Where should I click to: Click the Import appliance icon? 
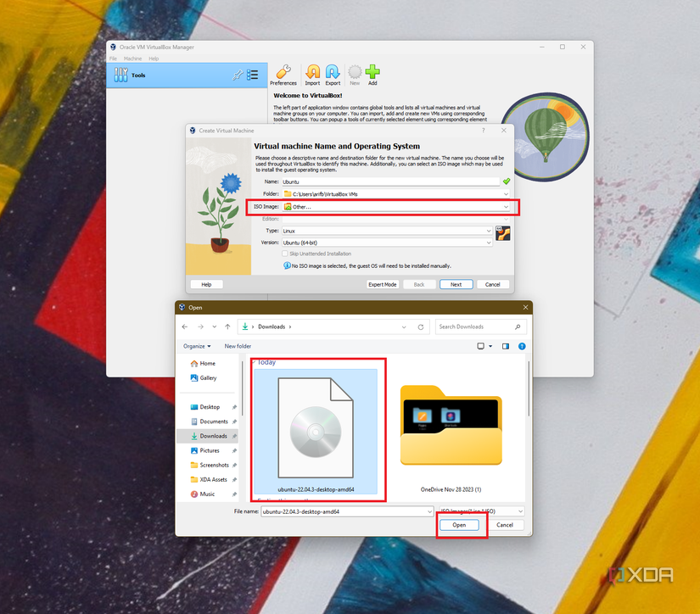tap(312, 75)
